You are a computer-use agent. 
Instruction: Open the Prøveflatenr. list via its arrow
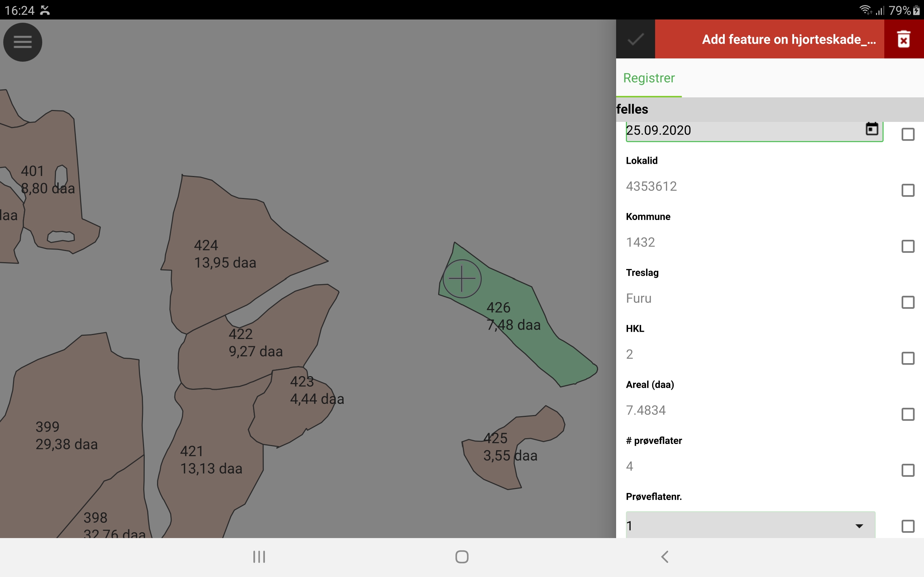click(859, 525)
